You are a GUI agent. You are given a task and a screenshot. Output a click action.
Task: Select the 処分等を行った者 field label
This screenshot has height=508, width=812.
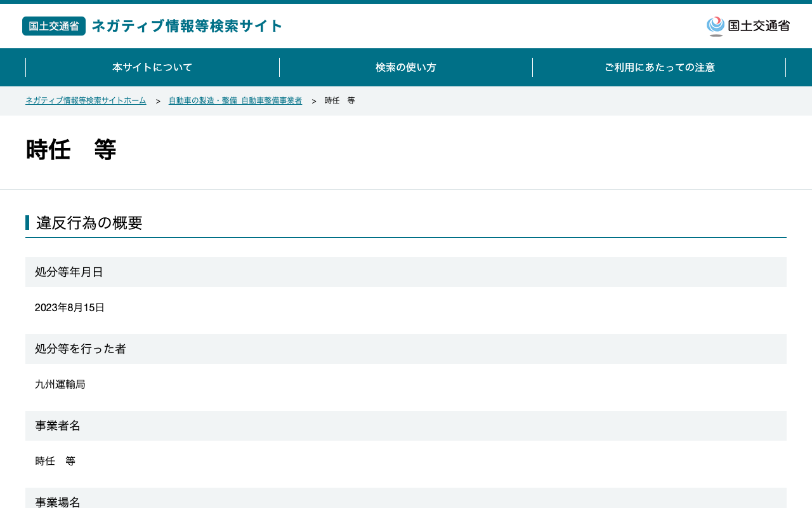[x=81, y=349]
